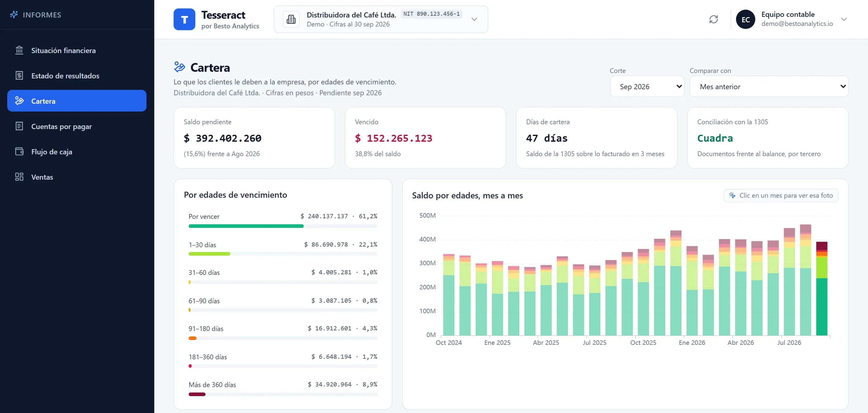Click the $ 3.087.105 · 0,8% value
This screenshot has height=413, width=868.
[x=344, y=300]
